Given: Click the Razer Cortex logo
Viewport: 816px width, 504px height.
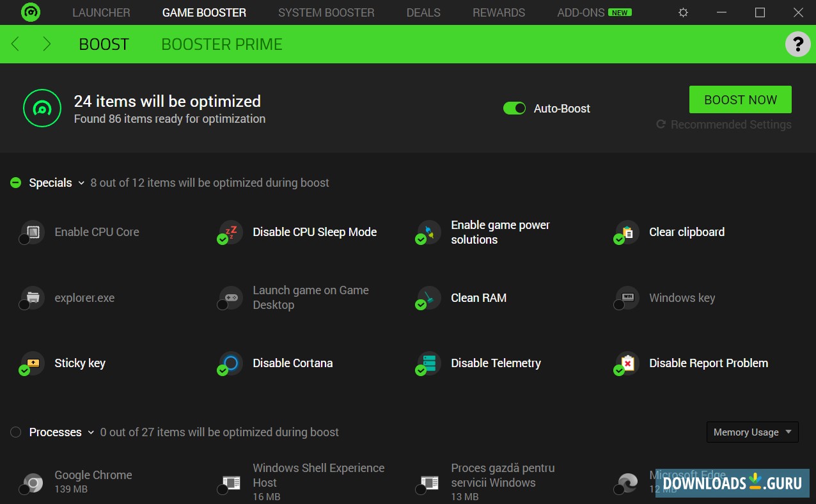Looking at the screenshot, I should pyautogui.click(x=30, y=12).
